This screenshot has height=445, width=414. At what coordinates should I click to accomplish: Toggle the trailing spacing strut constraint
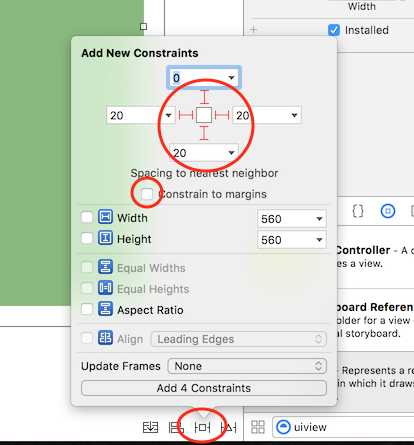(222, 115)
